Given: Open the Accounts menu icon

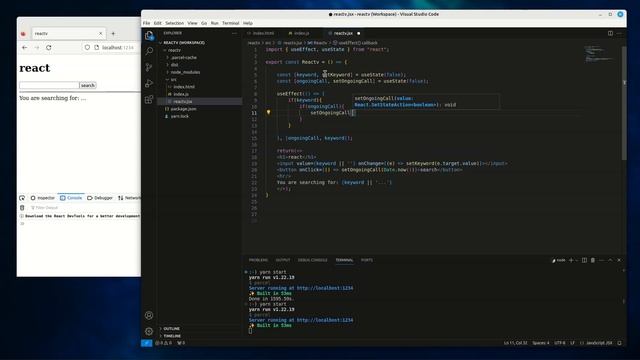Looking at the screenshot, I should tap(149, 315).
